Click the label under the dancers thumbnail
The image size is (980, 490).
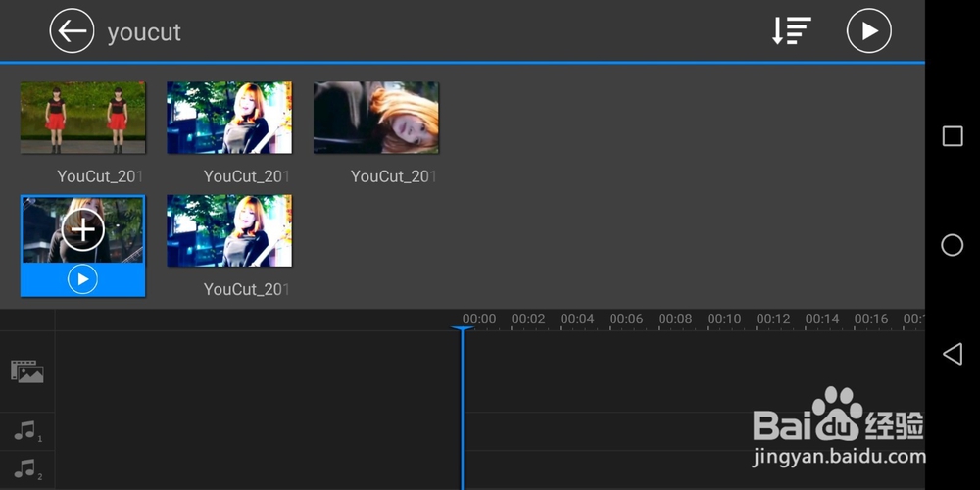coord(100,176)
